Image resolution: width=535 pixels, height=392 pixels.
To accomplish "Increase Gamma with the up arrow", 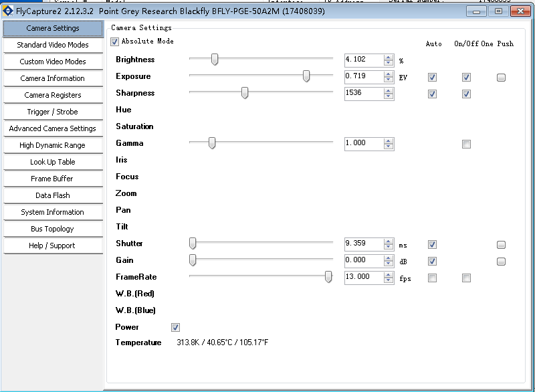I will point(389,141).
